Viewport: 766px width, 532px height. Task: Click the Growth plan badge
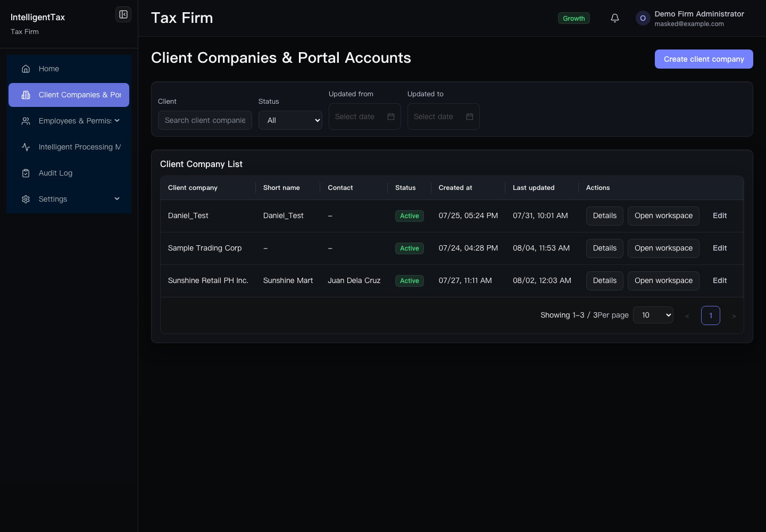(x=574, y=18)
